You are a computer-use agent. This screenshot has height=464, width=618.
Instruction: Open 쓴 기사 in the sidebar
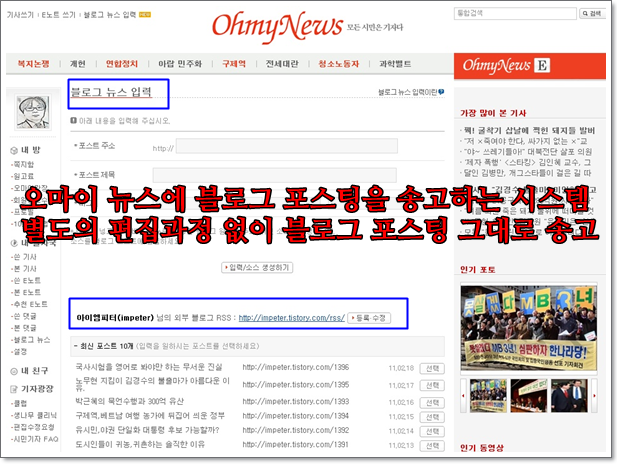tap(25, 257)
